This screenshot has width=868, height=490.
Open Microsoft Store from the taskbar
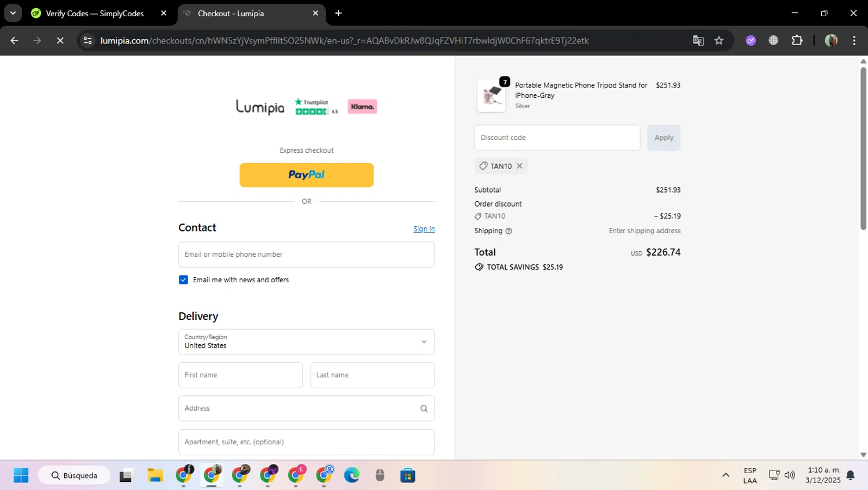tap(408, 476)
